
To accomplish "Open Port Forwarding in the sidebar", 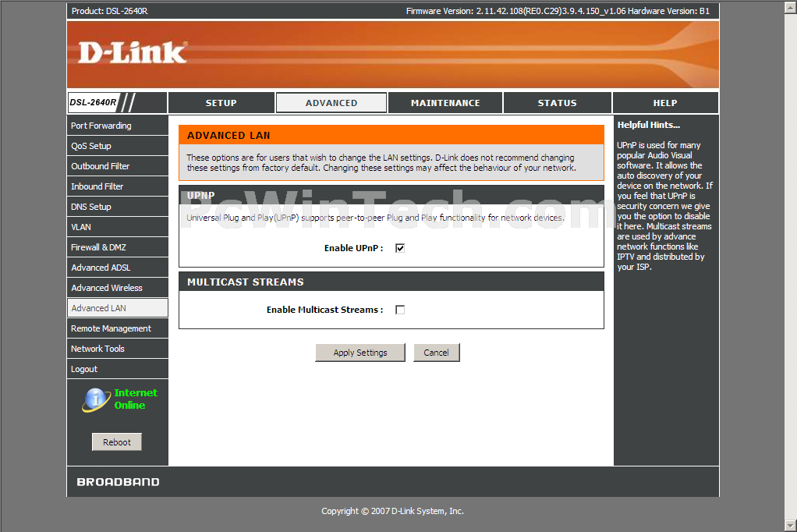I will tap(118, 126).
